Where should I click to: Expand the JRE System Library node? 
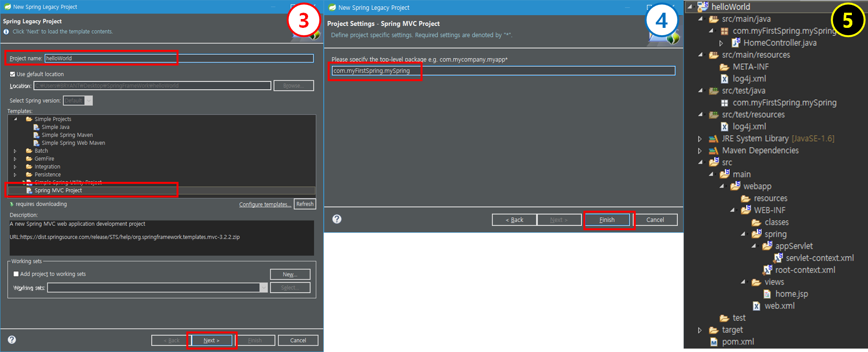pos(700,139)
